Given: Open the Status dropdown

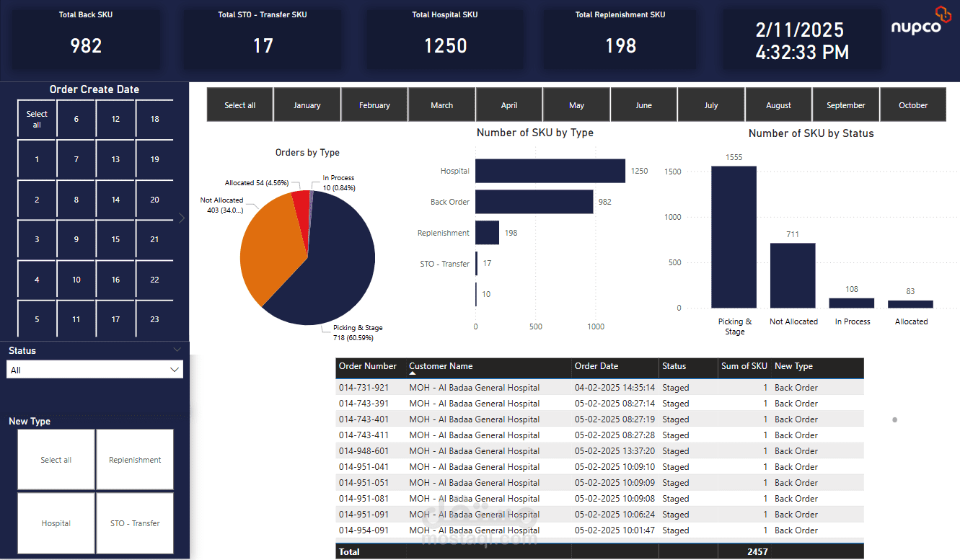Looking at the screenshot, I should (94, 370).
